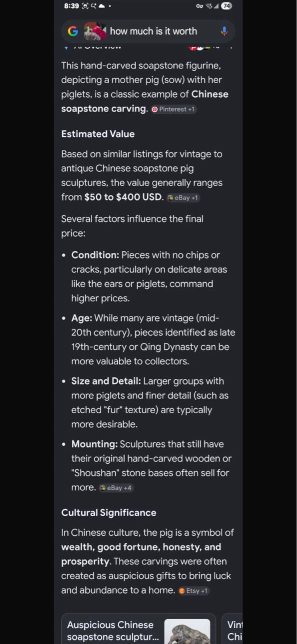Viewport: 297px width, 644px height.
Task: Open the eBay +1 source chip
Action: point(183,198)
